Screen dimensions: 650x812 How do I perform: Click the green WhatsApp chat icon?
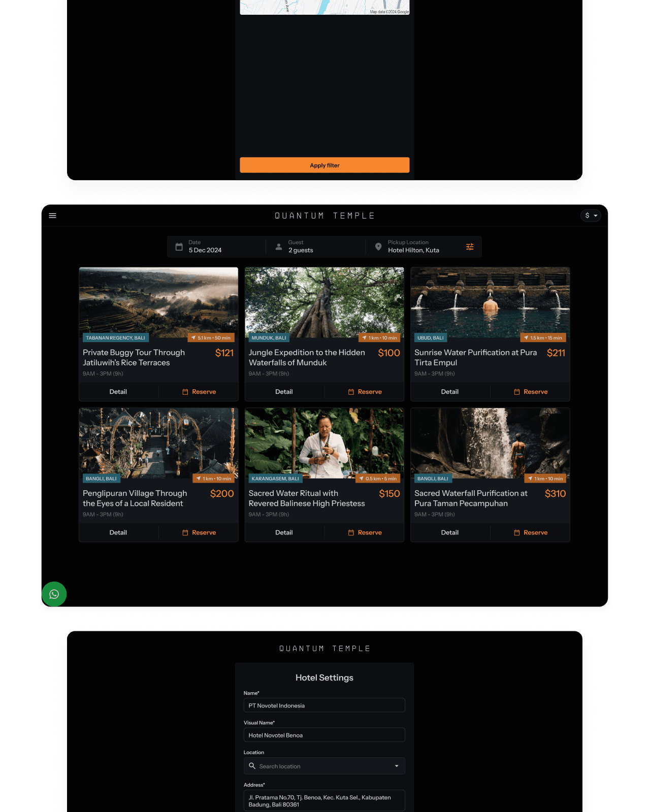pyautogui.click(x=54, y=594)
